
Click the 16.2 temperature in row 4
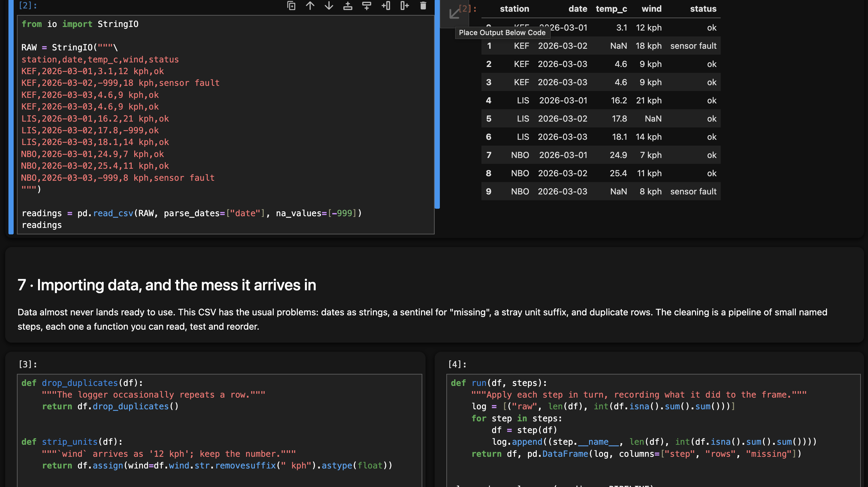[619, 100]
